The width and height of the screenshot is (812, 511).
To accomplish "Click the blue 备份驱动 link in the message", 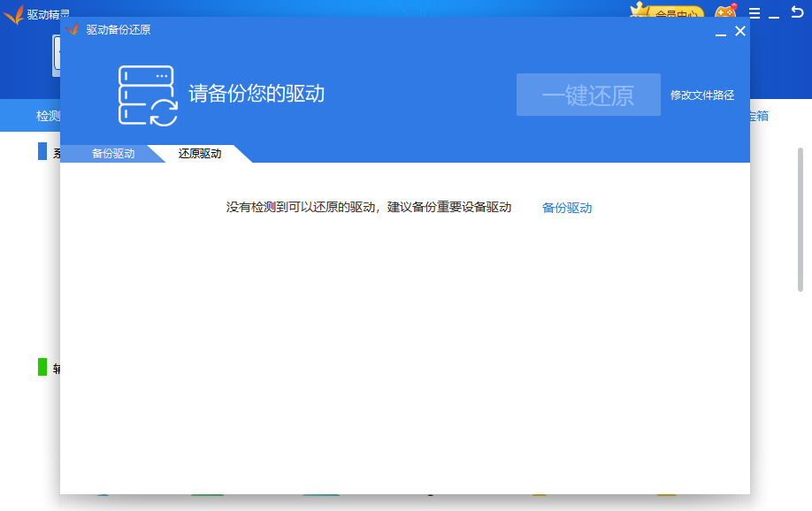I will pos(567,207).
